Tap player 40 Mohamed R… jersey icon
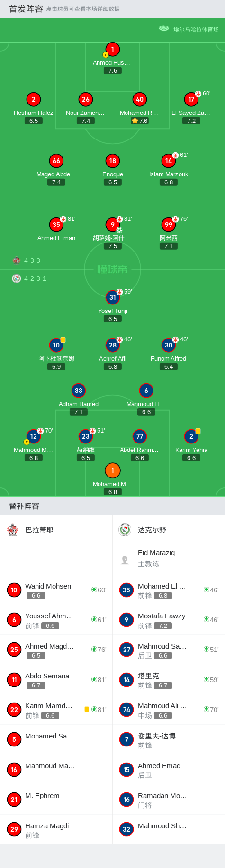The height and width of the screenshot is (868, 225). point(139,99)
